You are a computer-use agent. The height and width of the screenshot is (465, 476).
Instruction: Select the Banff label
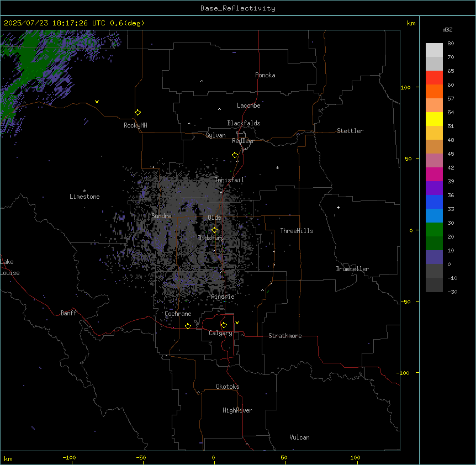coord(68,313)
